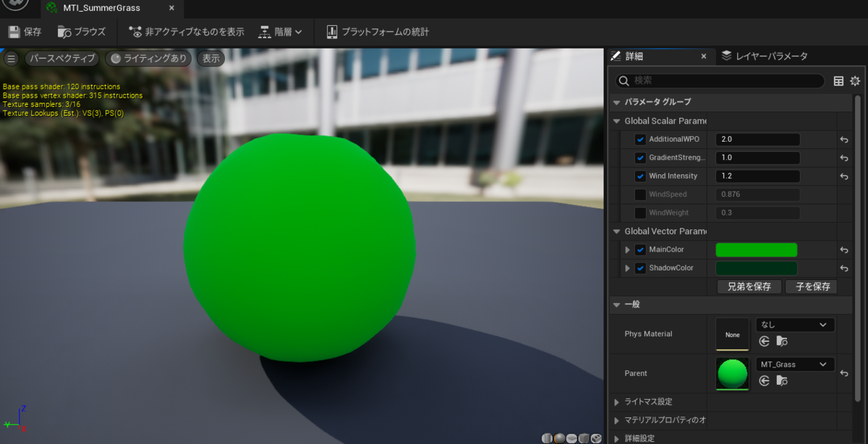Reset GradientStrength to default value
868x444 pixels.
pyautogui.click(x=844, y=158)
